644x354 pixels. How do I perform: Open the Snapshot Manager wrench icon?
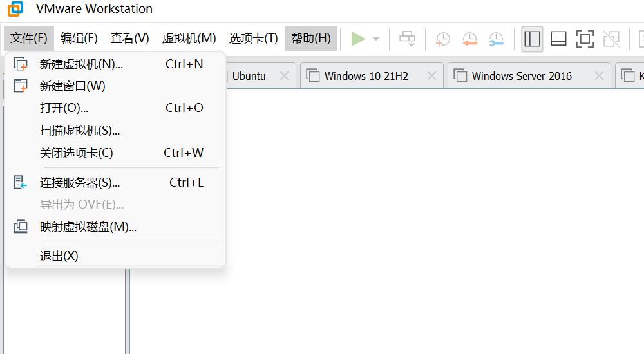tap(496, 39)
